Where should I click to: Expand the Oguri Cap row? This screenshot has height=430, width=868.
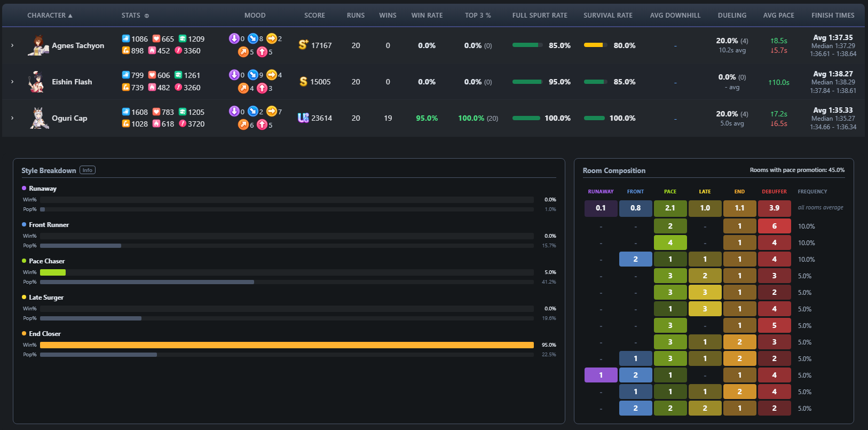[x=12, y=118]
